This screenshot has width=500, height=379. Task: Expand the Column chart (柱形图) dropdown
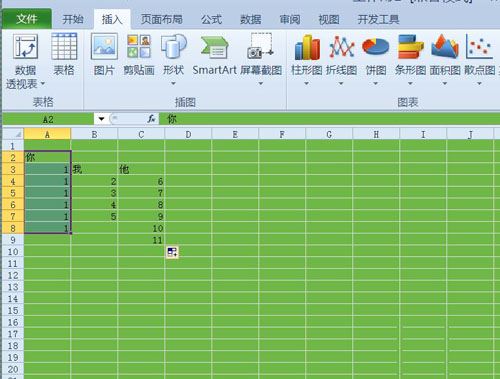[x=306, y=83]
